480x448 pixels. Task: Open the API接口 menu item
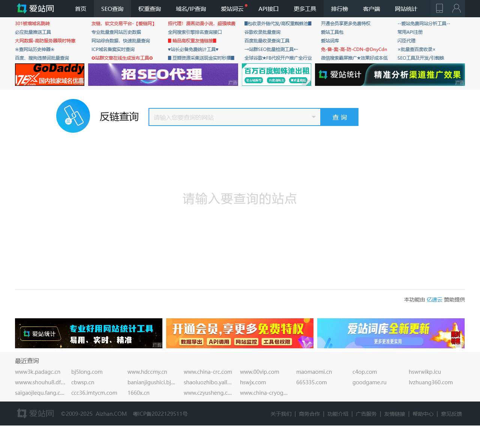pyautogui.click(x=268, y=9)
